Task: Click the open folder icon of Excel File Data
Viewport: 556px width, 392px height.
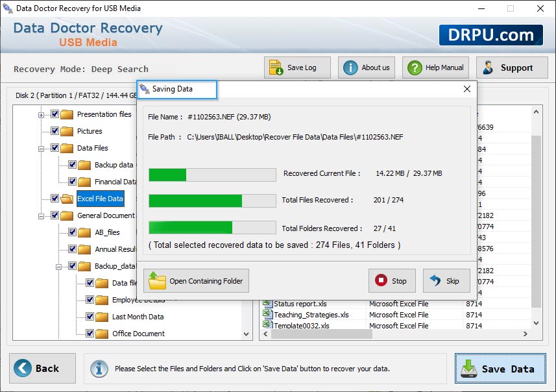Action: (67, 199)
